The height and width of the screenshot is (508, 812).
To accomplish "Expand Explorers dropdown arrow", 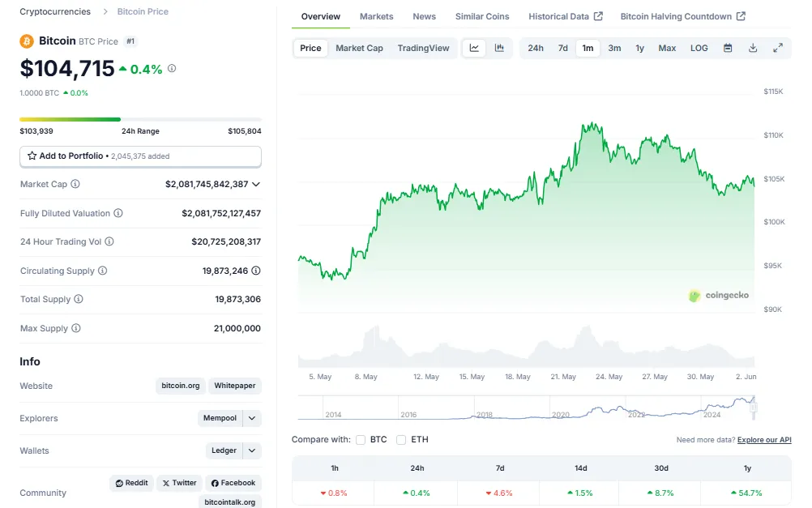I will tap(252, 418).
